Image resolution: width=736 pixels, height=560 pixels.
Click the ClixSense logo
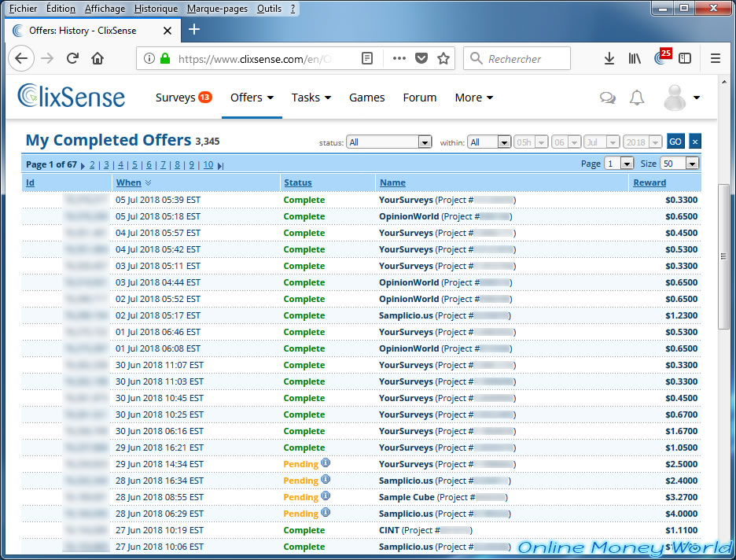tap(72, 96)
